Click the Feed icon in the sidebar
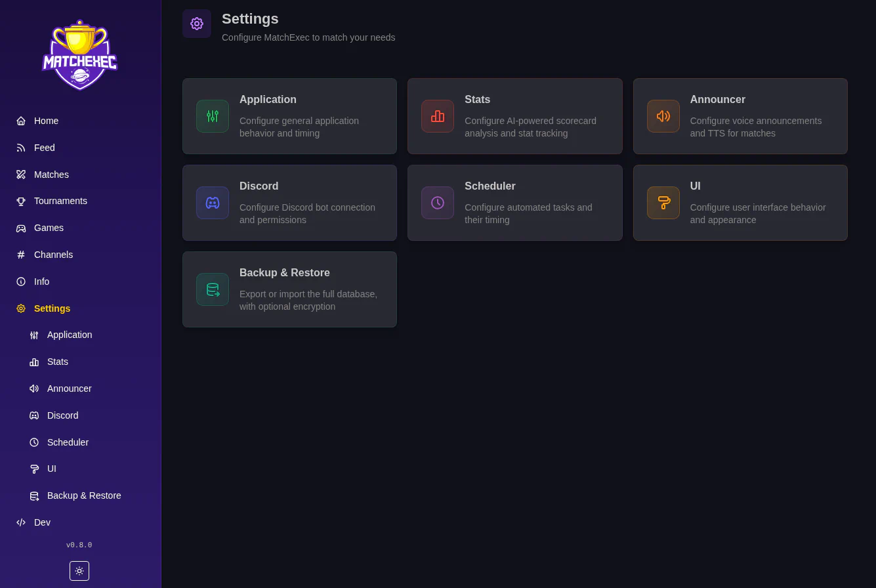The height and width of the screenshot is (588, 876). (21, 148)
